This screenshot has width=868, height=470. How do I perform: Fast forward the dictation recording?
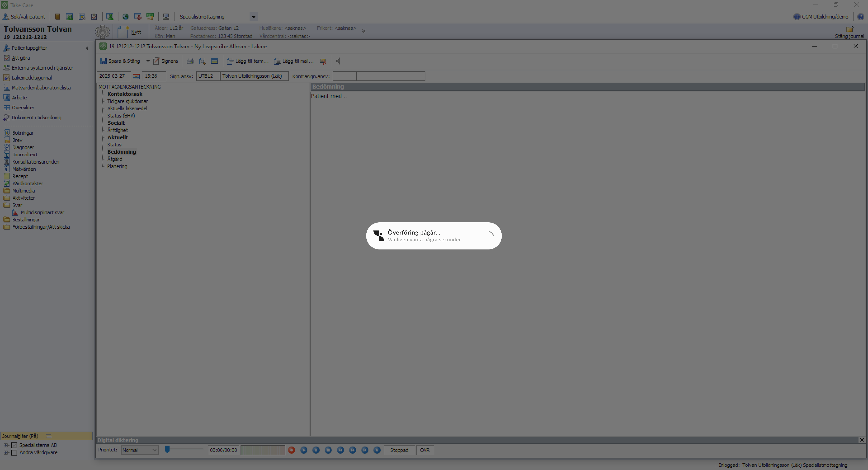pyautogui.click(x=352, y=450)
